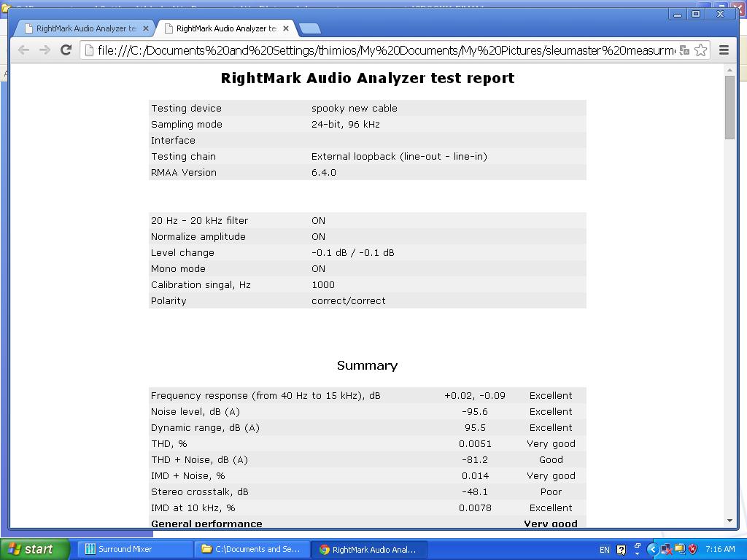Expand hidden tray icons with the round arrow

click(652, 550)
